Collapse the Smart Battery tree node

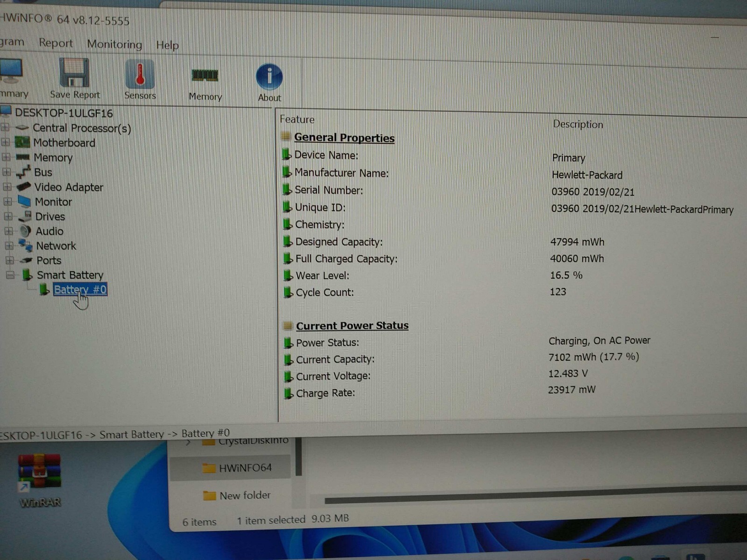tap(10, 274)
